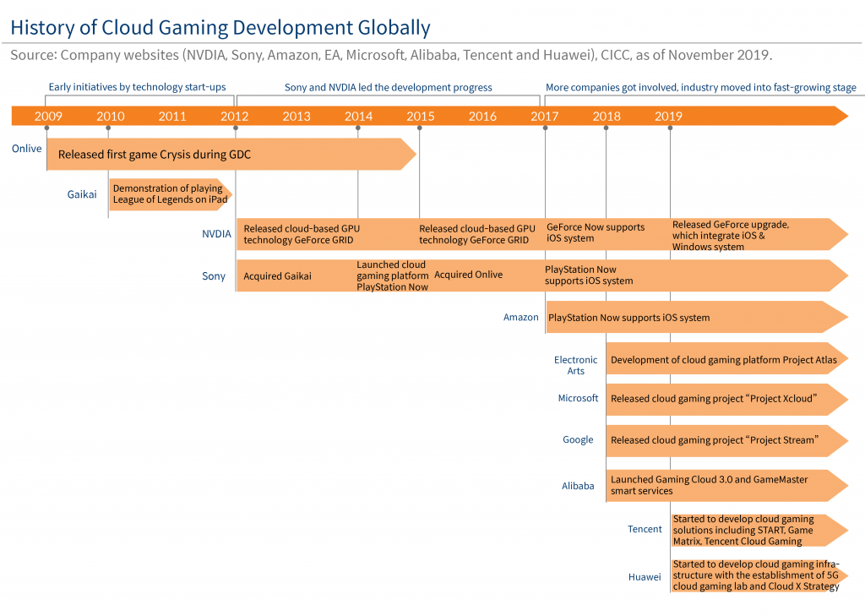Click "Development of cloud gaming platform Project Atlas"
The height and width of the screenshot is (616, 865).
click(x=724, y=360)
